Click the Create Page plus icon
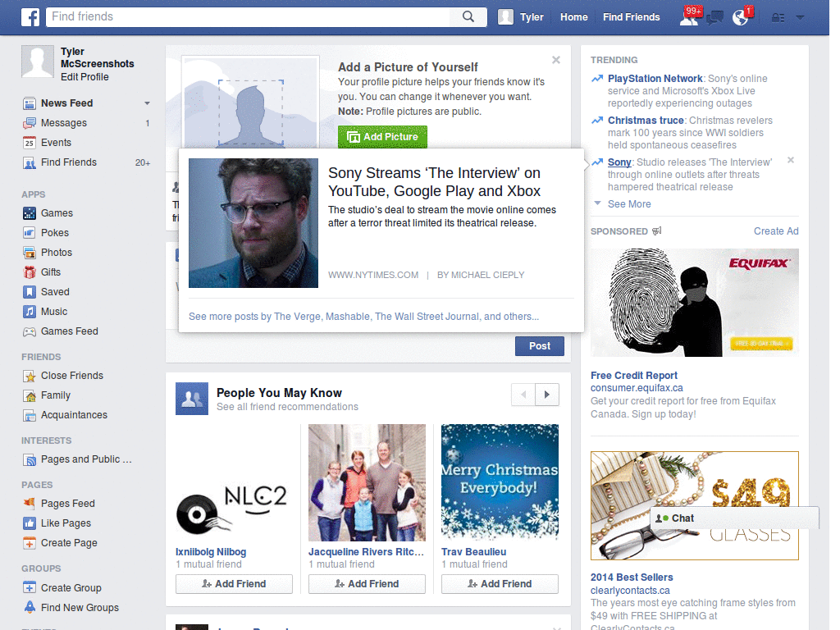 point(30,543)
